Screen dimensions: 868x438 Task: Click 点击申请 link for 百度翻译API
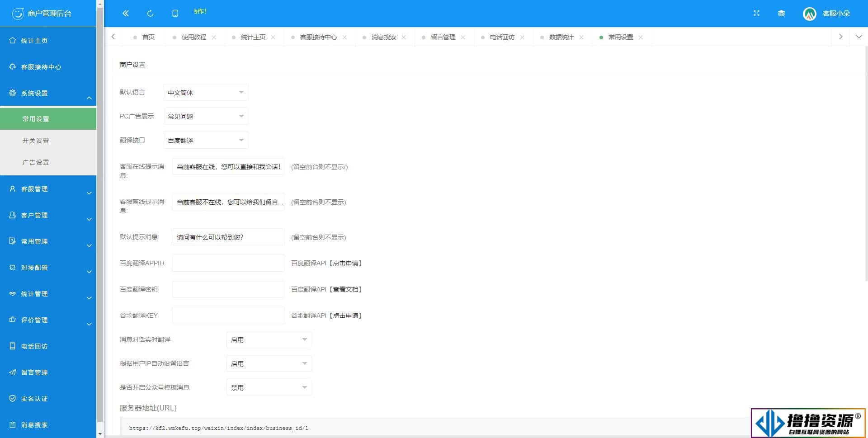347,263
